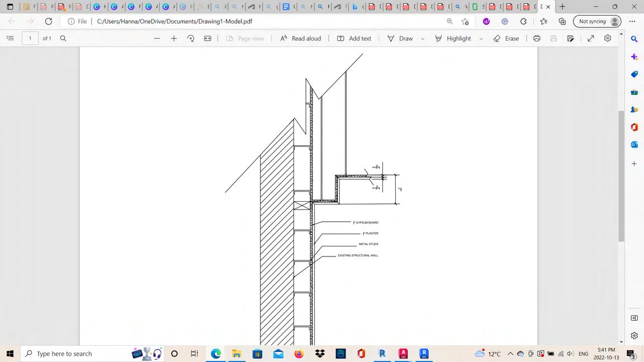Rotate the PDF page
Viewport: 644px width, 362px height.
(x=191, y=39)
